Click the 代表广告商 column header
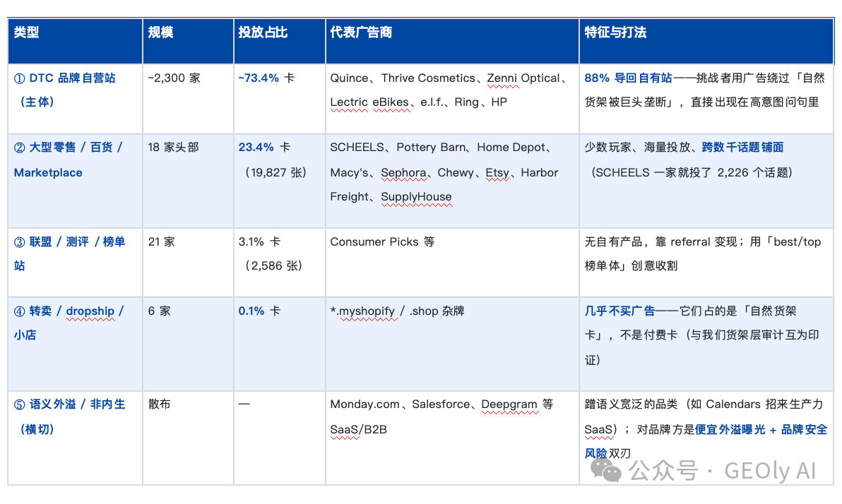The height and width of the screenshot is (504, 842). [452, 41]
